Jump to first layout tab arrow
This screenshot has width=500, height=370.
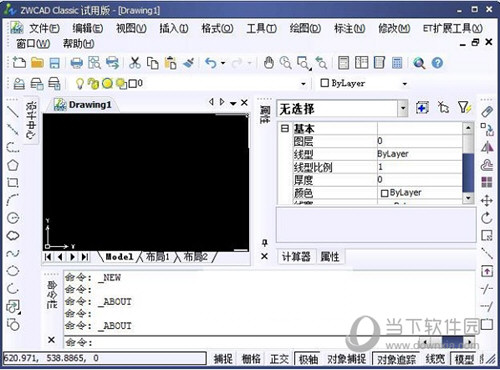point(48,257)
